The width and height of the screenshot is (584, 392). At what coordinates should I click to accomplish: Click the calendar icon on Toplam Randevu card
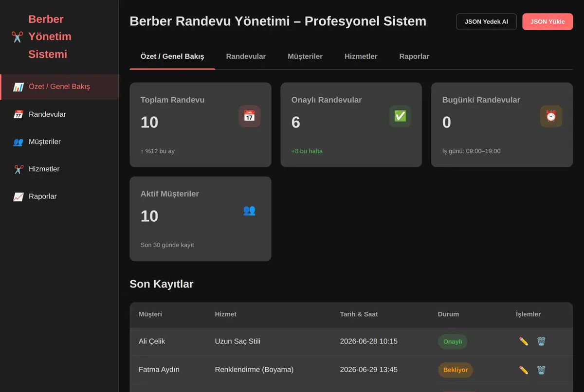coord(249,116)
